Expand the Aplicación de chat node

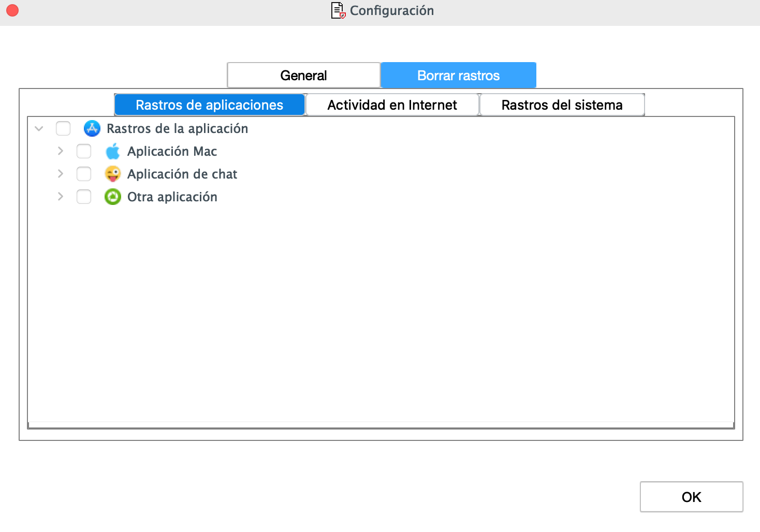61,174
